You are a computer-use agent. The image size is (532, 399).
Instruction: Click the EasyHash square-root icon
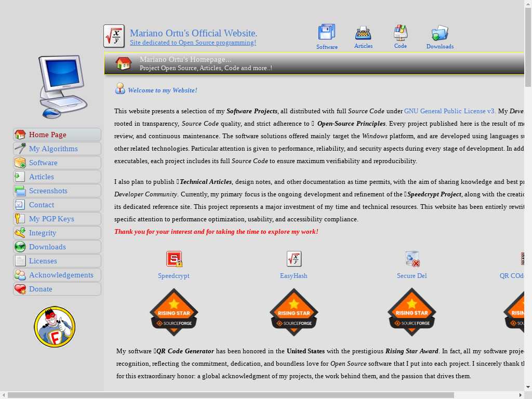coord(294,259)
